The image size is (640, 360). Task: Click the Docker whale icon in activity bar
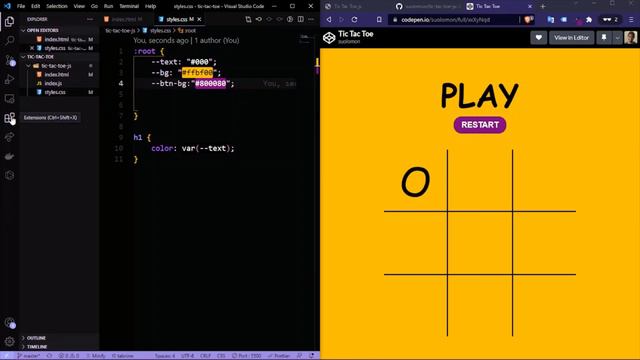pos(9,156)
